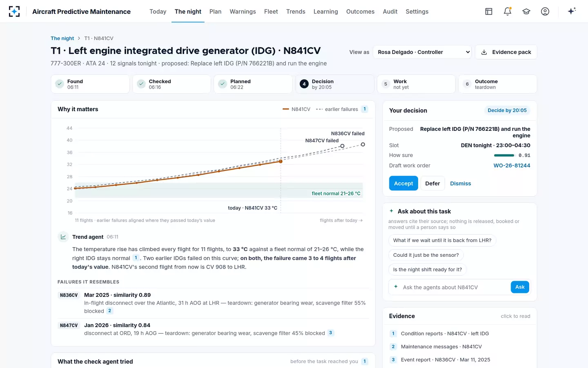Open the sparkle assistant icon

(572, 11)
